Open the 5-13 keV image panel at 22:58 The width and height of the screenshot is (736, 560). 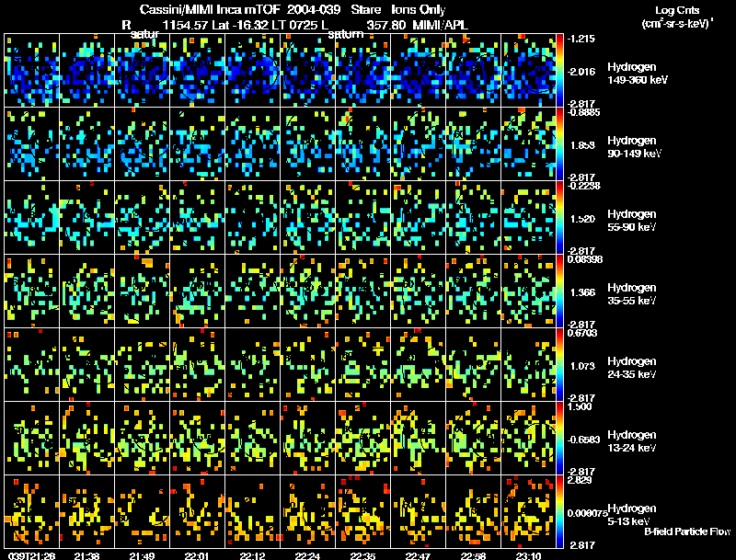[473, 511]
